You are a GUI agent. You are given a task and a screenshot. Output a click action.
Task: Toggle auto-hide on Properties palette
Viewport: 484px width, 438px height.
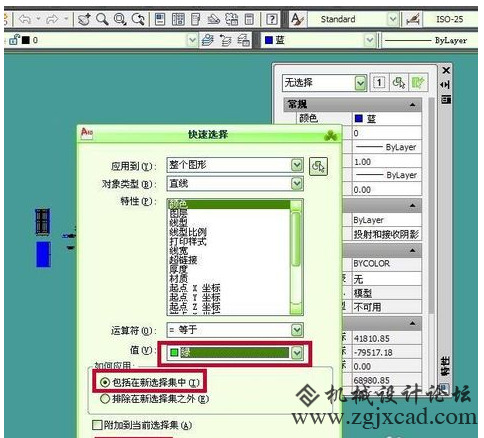pos(445,85)
